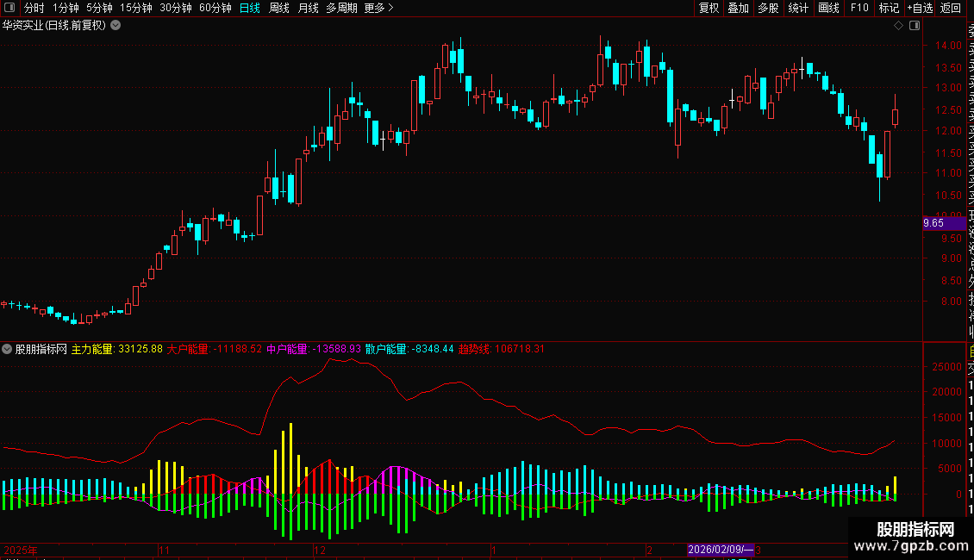974x560 pixels.
Task: Expand the 股朋指标网 indicator dropdown arrow
Action: point(7,349)
